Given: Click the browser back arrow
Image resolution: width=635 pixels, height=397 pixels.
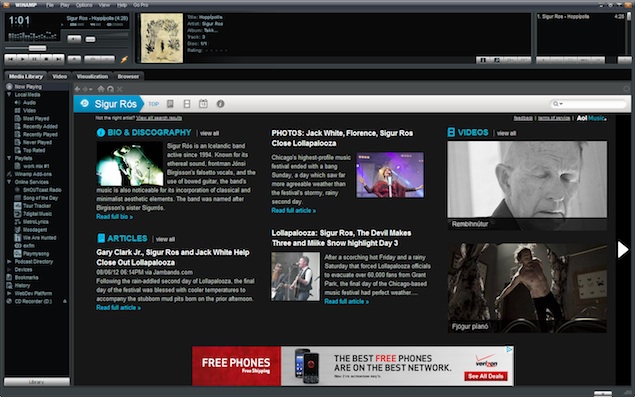Looking at the screenshot, I should (77, 89).
